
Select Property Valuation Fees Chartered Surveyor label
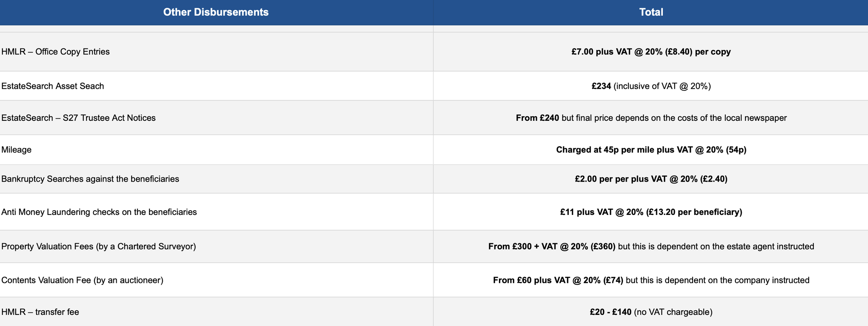99,246
